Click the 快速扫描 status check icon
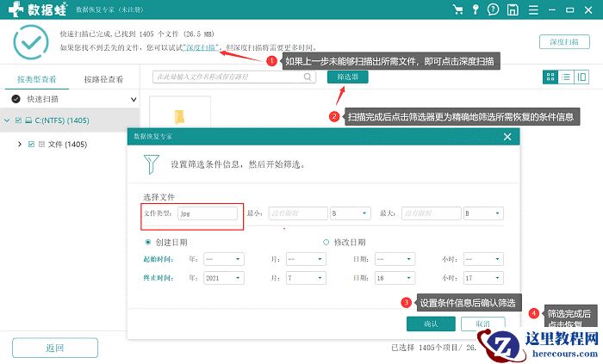This screenshot has width=603, height=364. [x=16, y=99]
